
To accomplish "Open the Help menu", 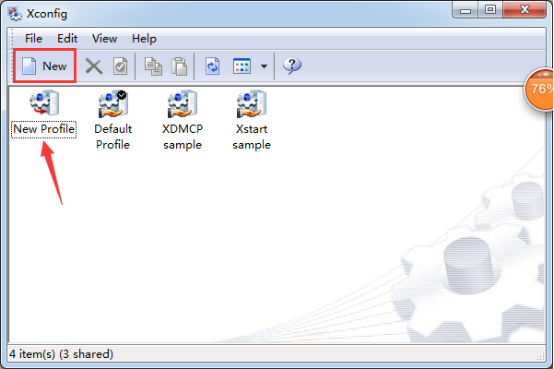I will 144,38.
